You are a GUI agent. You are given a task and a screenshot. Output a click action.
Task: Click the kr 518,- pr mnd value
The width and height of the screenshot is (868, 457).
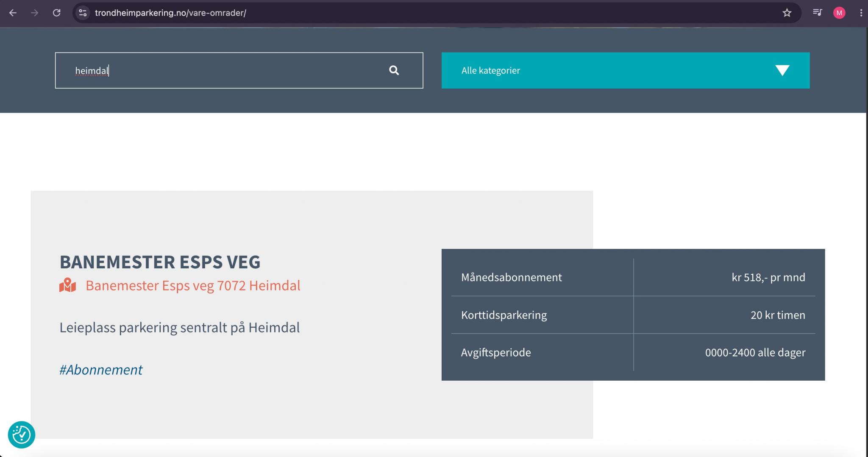pos(768,277)
